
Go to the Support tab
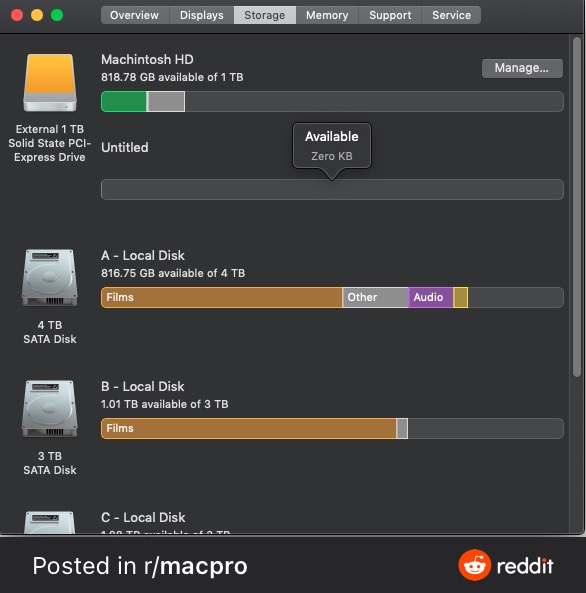pyautogui.click(x=390, y=15)
